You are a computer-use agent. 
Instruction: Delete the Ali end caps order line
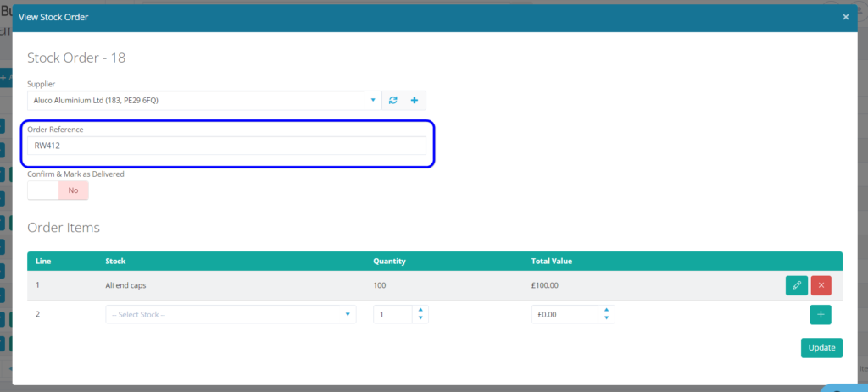click(821, 285)
